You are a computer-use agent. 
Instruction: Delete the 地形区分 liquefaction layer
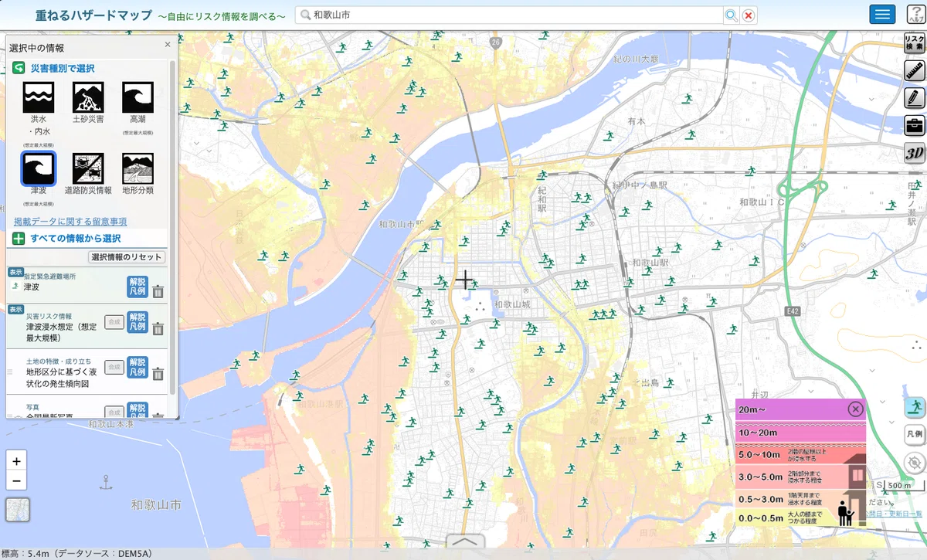(158, 374)
